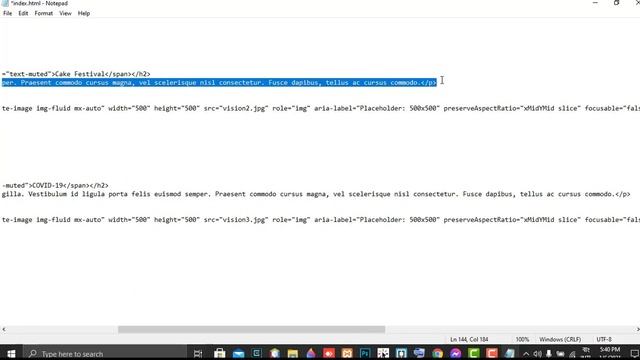Click the Notepad icon in the title bar
The height and width of the screenshot is (360, 640).
click(x=5, y=3)
